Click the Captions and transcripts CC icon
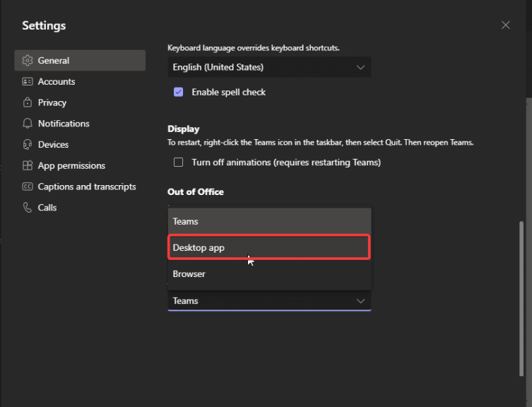The height and width of the screenshot is (407, 532). (x=28, y=187)
